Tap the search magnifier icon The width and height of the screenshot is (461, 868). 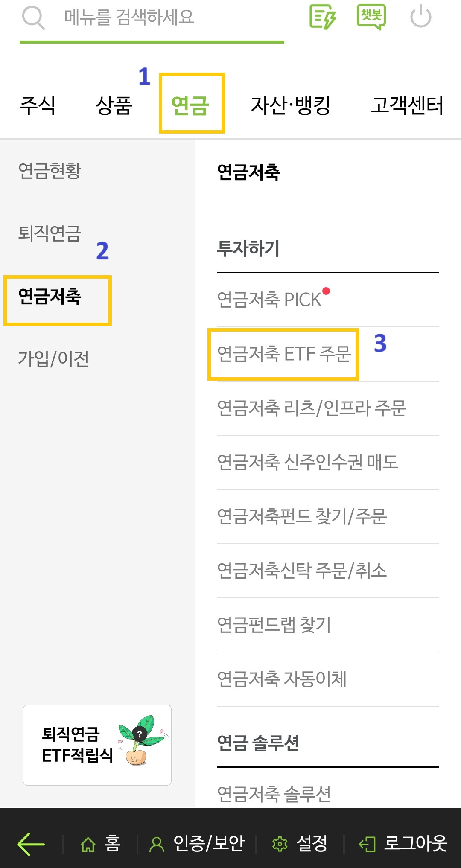(x=34, y=18)
